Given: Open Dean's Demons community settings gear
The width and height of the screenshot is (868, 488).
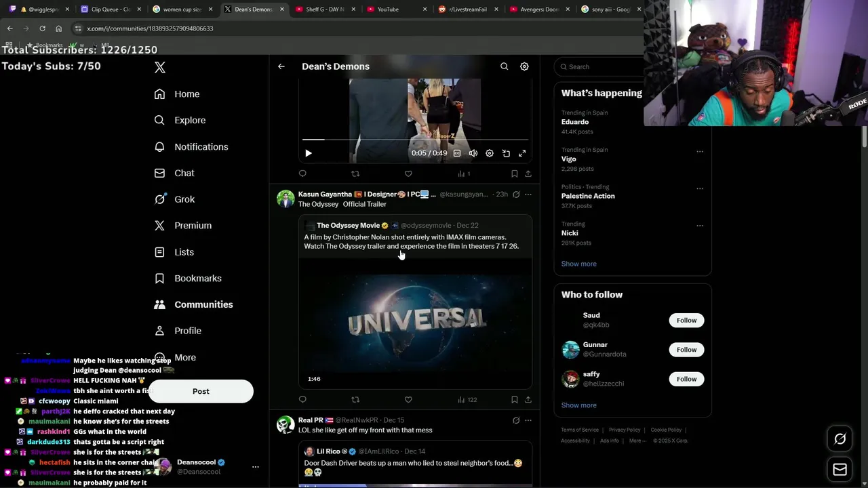Looking at the screenshot, I should [524, 66].
